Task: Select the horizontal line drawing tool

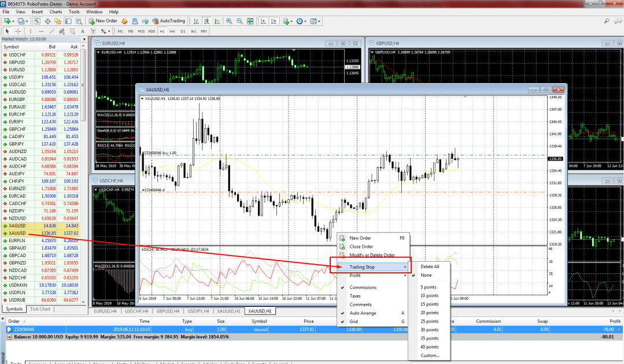Action: [41, 31]
